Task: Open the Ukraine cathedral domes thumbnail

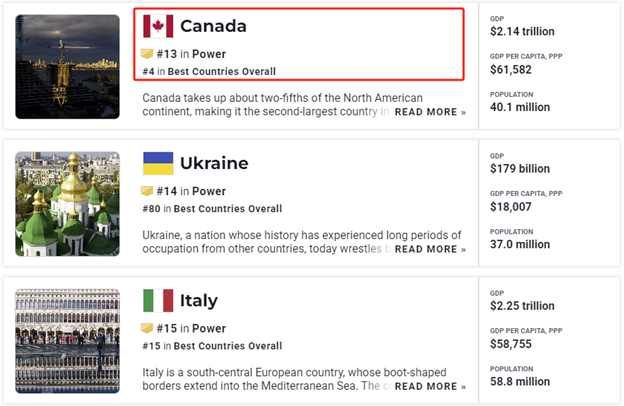Action: (x=68, y=203)
